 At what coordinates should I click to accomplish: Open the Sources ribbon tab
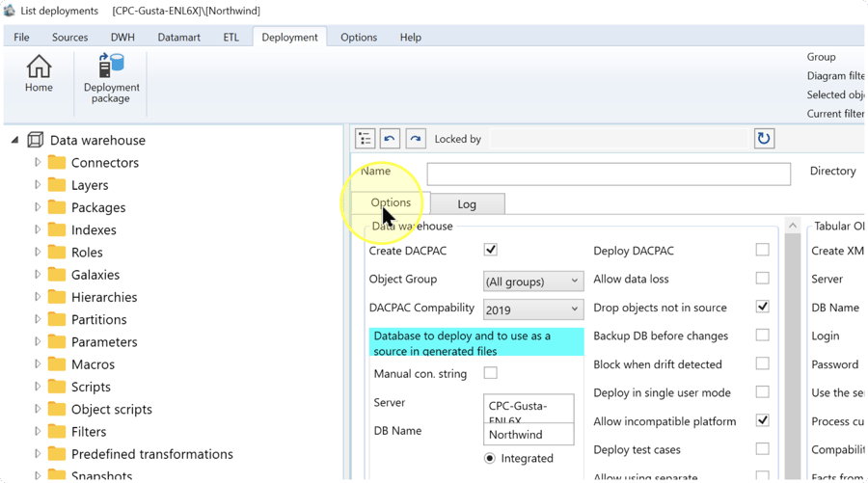69,37
